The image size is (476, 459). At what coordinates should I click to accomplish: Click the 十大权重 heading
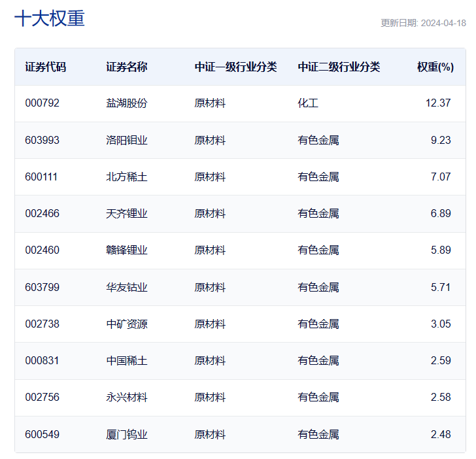pos(50,18)
